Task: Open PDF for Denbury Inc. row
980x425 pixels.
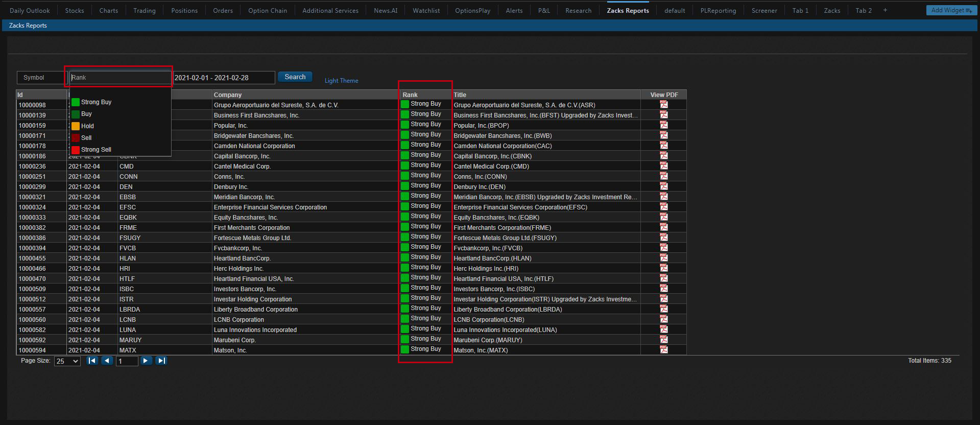Action: [663, 186]
